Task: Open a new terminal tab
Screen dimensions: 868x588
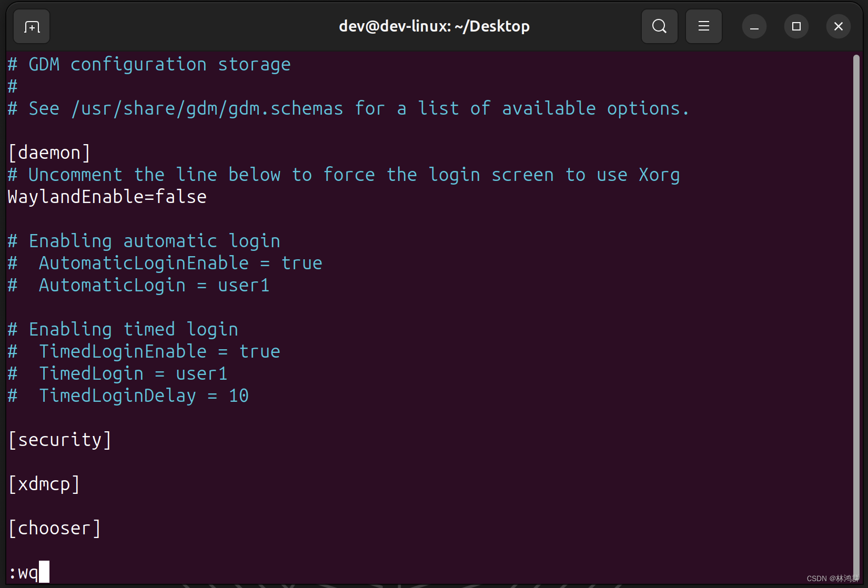Action: [32, 26]
